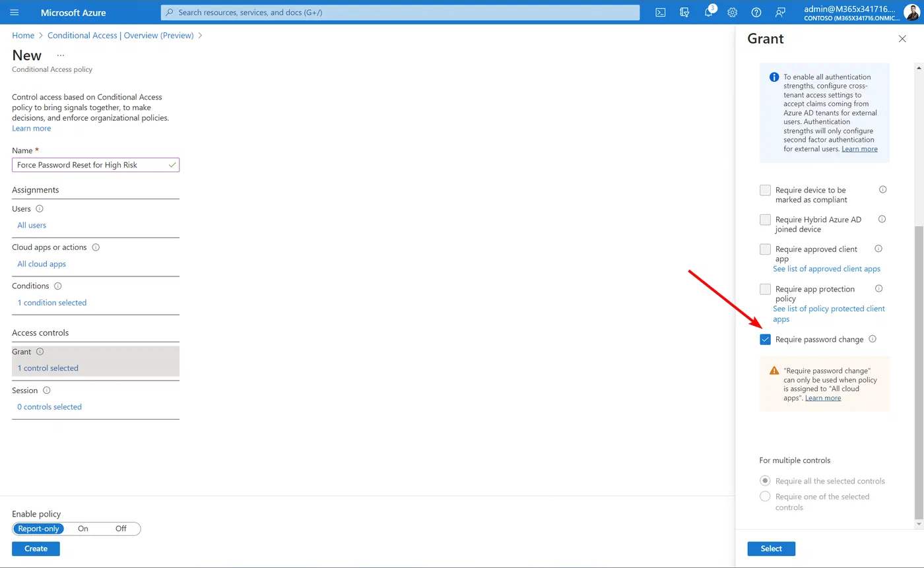This screenshot has height=568, width=924.
Task: Go to Conditional Access Overview breadcrumb
Action: tap(121, 36)
